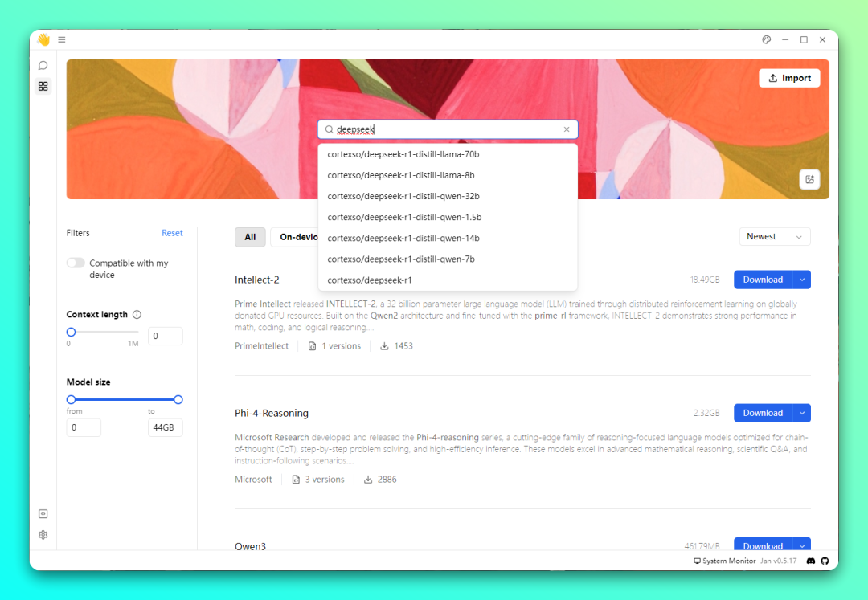Toggle Compatible with my device switch
This screenshot has width=868, height=600.
click(76, 263)
